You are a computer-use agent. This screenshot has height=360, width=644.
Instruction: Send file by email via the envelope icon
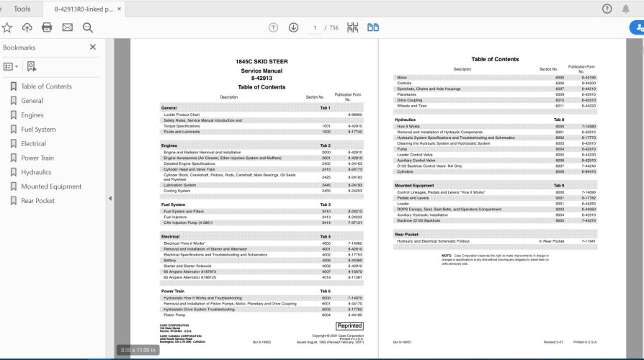[67, 27]
